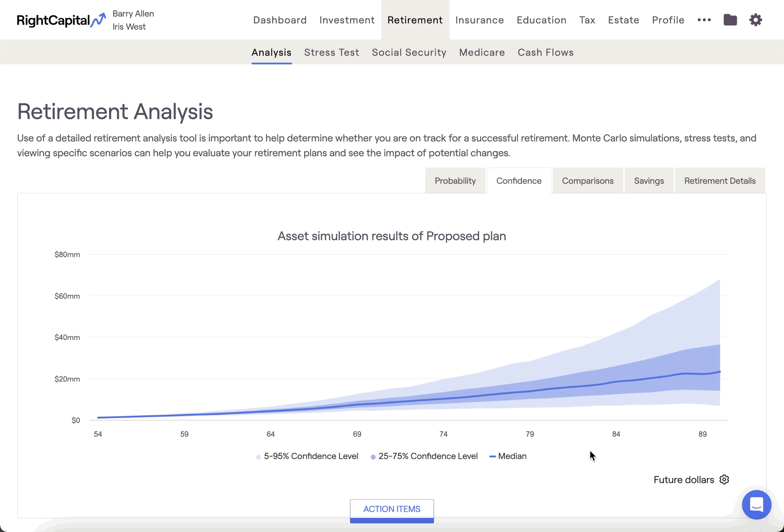The width and height of the screenshot is (784, 532).
Task: Toggle the 5-95% Confidence Level legend
Action: click(307, 456)
